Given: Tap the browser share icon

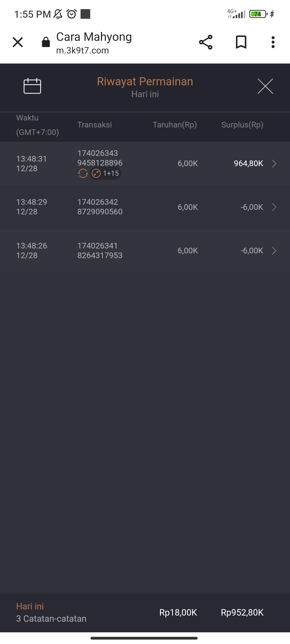Looking at the screenshot, I should point(206,42).
